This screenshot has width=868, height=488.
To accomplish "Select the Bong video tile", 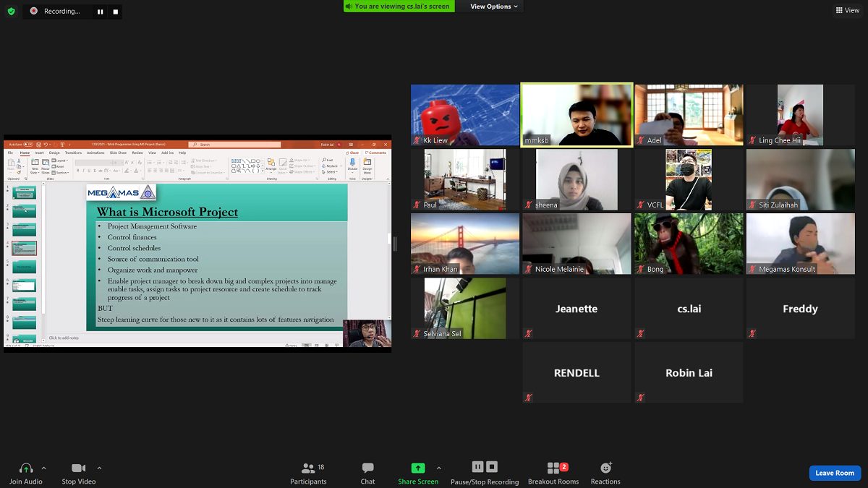I will pyautogui.click(x=689, y=244).
